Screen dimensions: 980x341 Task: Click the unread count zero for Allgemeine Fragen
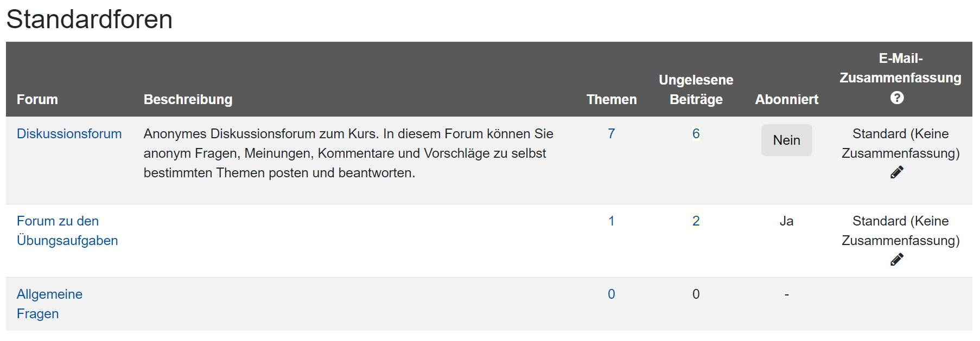(x=696, y=294)
